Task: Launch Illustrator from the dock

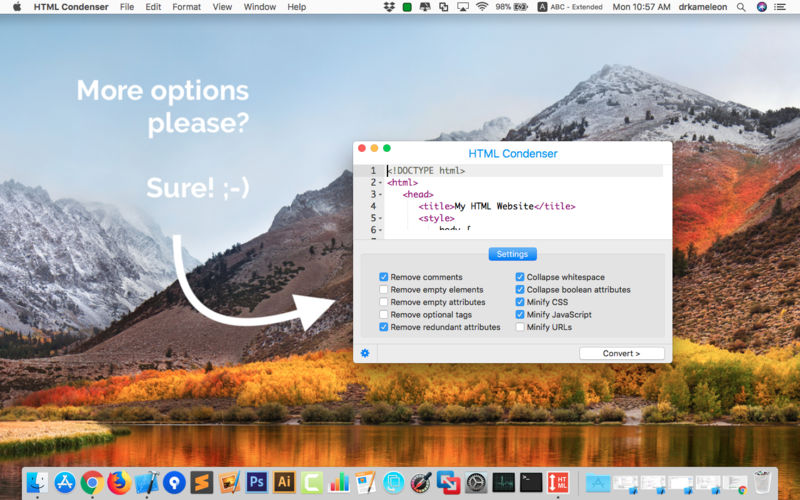Action: point(284,482)
